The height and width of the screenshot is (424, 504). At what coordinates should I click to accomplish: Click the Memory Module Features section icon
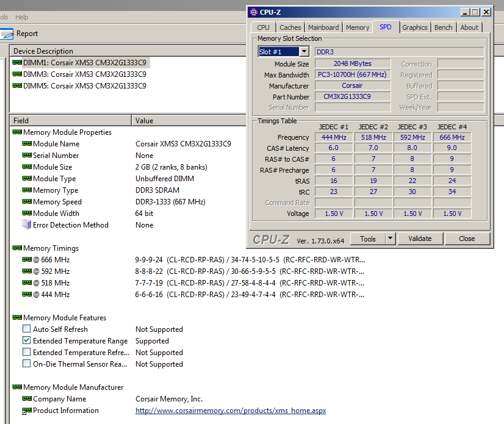coord(17,317)
